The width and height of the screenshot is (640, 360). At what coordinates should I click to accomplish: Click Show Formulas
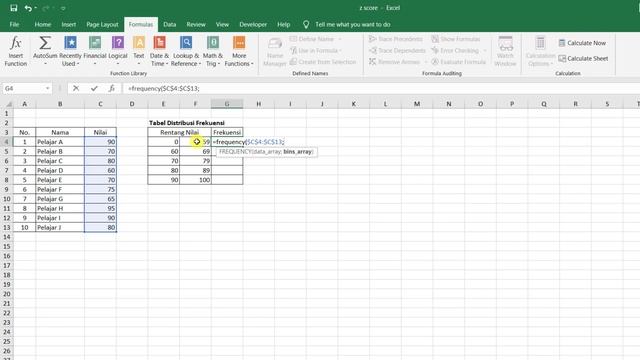pos(456,39)
